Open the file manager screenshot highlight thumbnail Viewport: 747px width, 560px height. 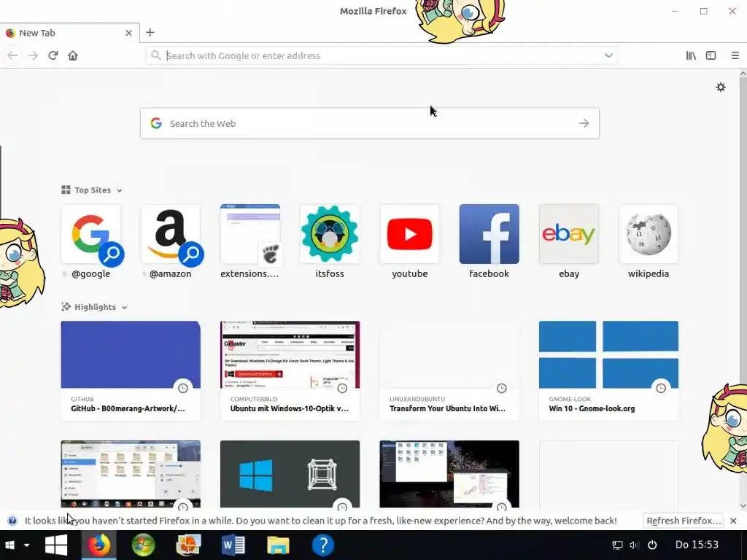tap(131, 474)
